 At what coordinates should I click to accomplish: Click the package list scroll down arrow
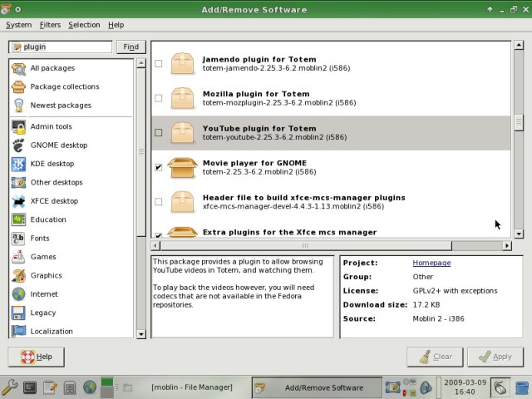coord(518,234)
